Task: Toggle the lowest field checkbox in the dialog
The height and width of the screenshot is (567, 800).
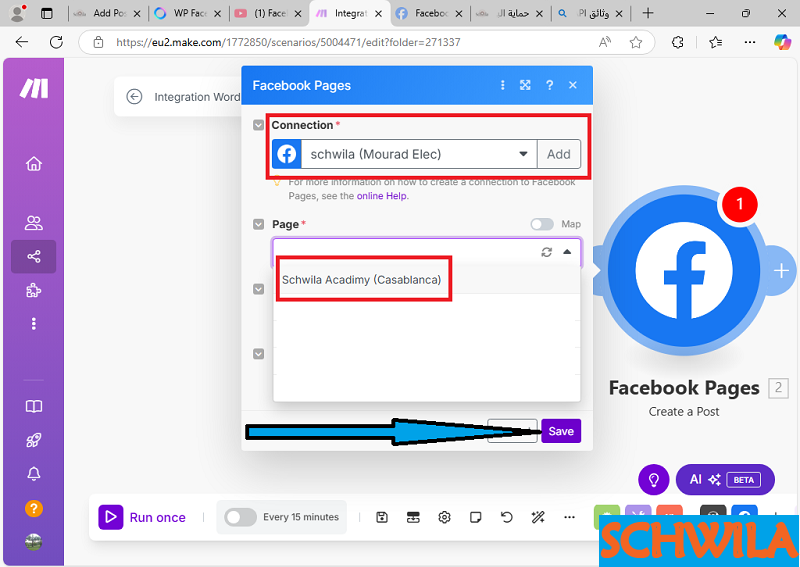Action: tap(259, 354)
